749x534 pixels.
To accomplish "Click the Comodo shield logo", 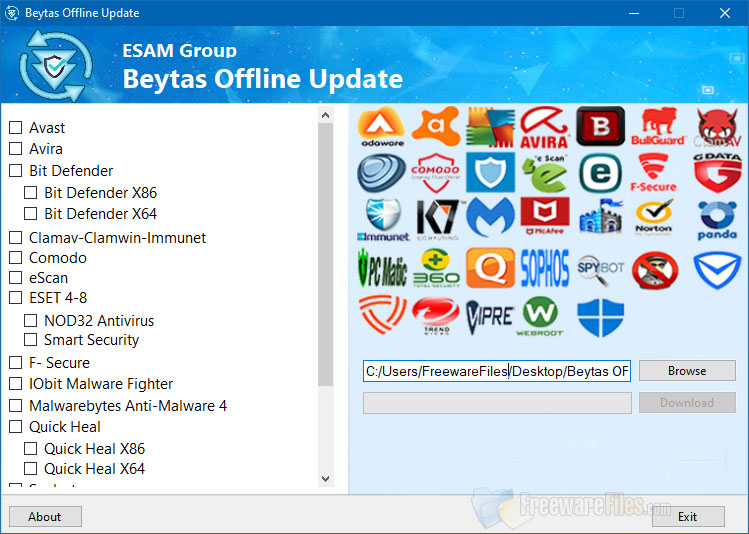I will [x=436, y=172].
